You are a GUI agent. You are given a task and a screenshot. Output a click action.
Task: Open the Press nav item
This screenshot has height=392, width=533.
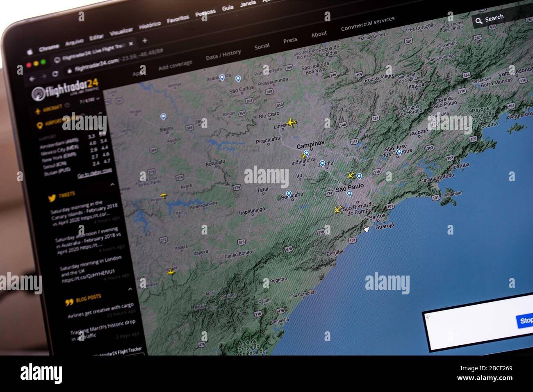[290, 40]
